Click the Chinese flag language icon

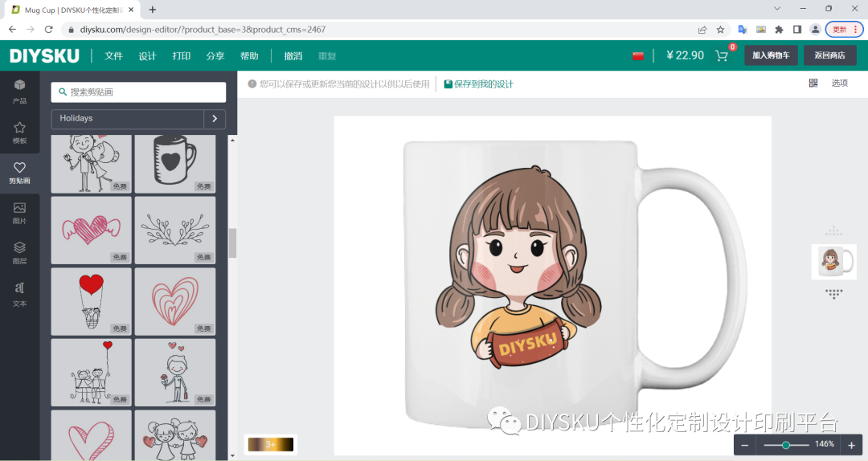pos(637,56)
